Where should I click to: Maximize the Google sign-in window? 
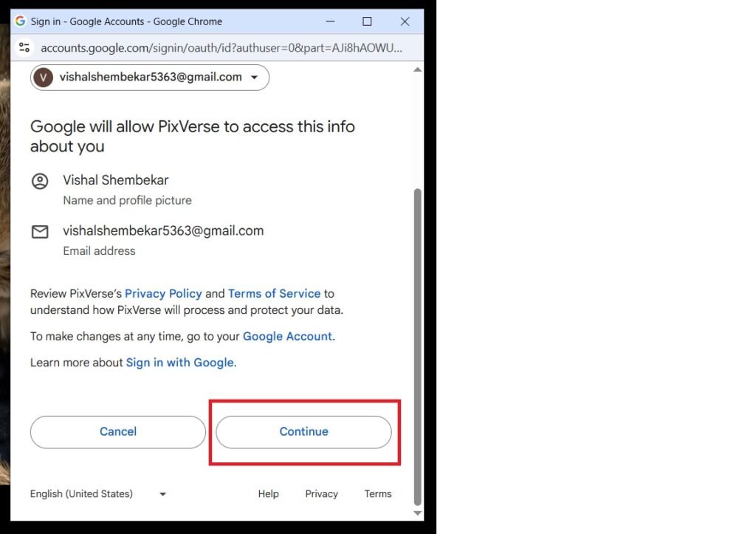pyautogui.click(x=367, y=21)
